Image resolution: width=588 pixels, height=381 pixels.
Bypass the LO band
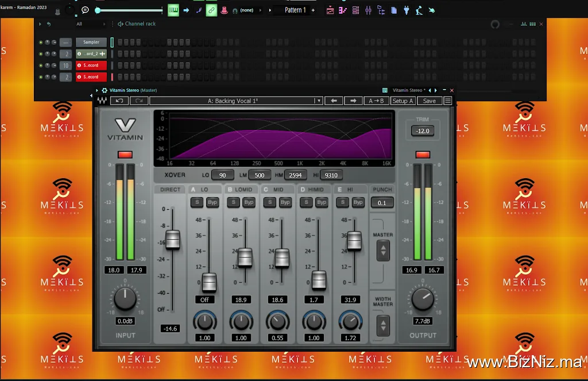(212, 202)
